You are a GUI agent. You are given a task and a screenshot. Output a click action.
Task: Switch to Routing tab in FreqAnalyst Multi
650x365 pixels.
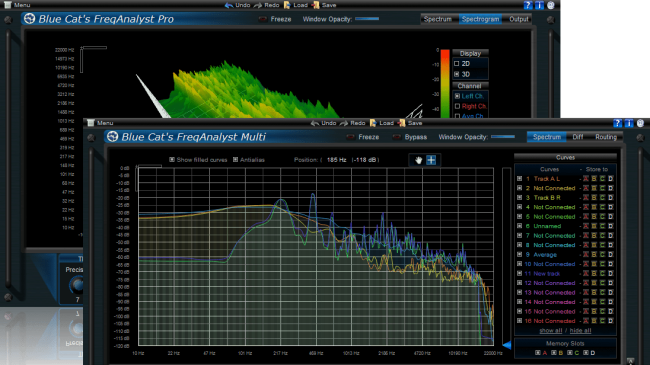pos(606,137)
